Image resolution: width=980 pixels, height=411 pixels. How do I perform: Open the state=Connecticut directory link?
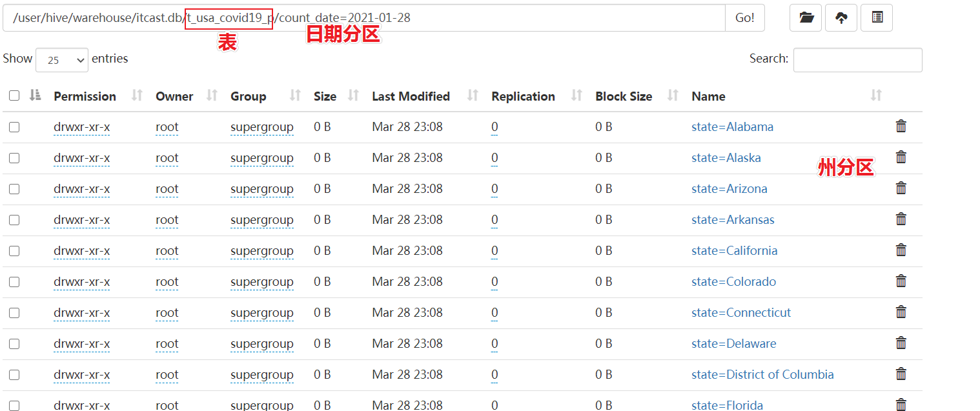[741, 312]
